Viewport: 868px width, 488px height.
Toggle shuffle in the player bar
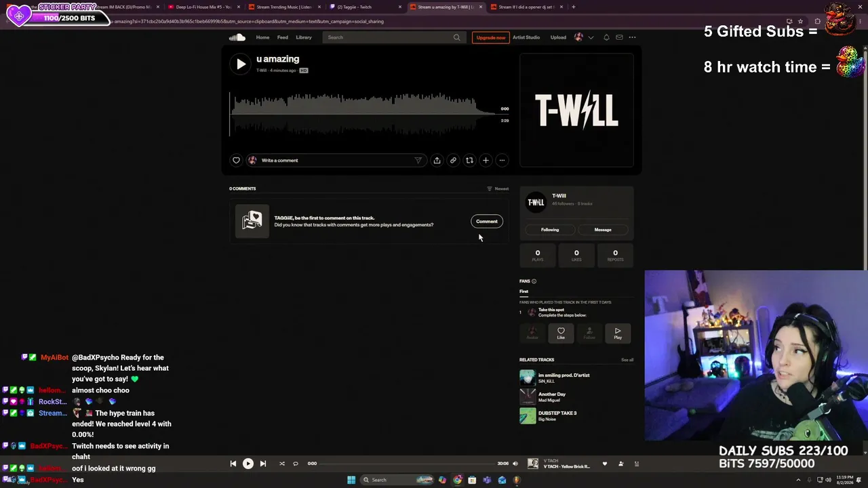point(282,464)
